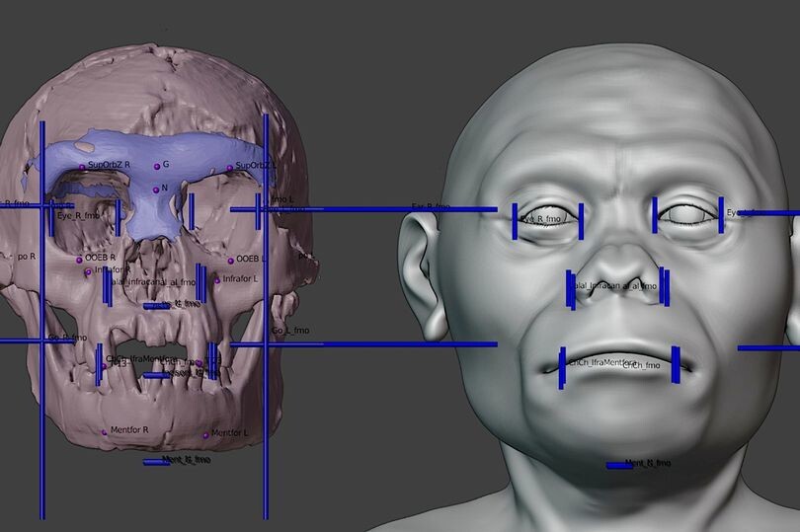800x532 pixels.
Task: Select the SupOrbZ R landmark marker
Action: [83, 166]
